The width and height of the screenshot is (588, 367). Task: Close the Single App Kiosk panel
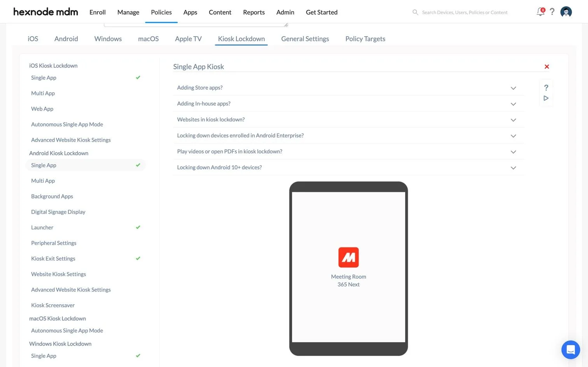pyautogui.click(x=547, y=67)
